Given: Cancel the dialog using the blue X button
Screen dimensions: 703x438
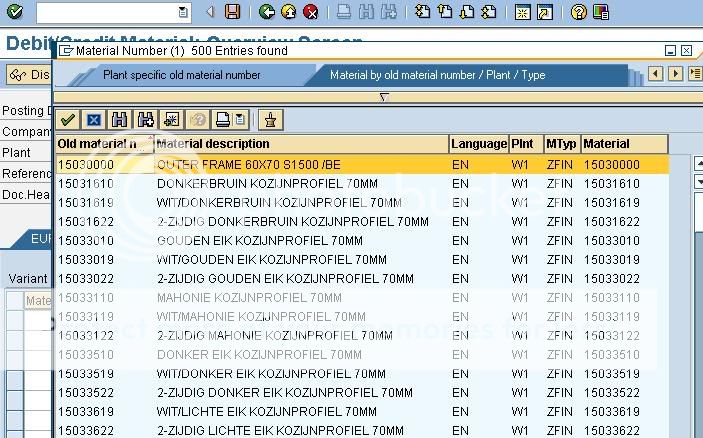Looking at the screenshot, I should tap(93, 120).
